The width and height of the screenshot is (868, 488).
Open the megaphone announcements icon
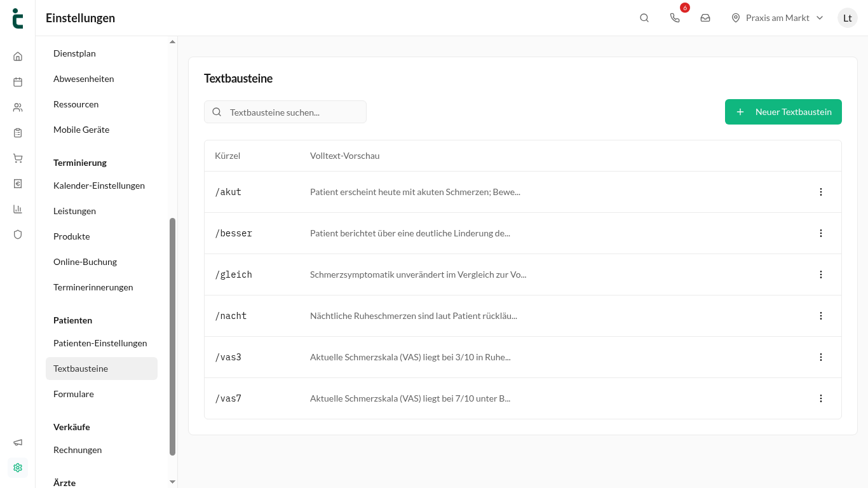click(18, 442)
